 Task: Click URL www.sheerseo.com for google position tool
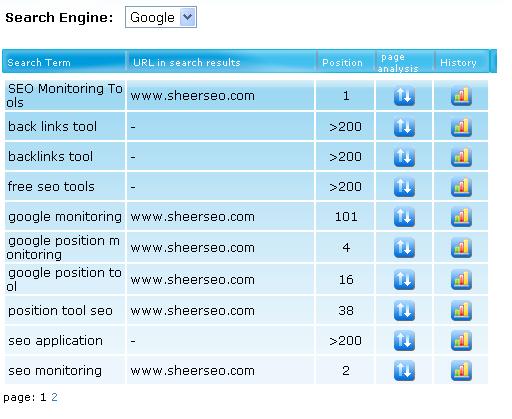click(x=192, y=280)
